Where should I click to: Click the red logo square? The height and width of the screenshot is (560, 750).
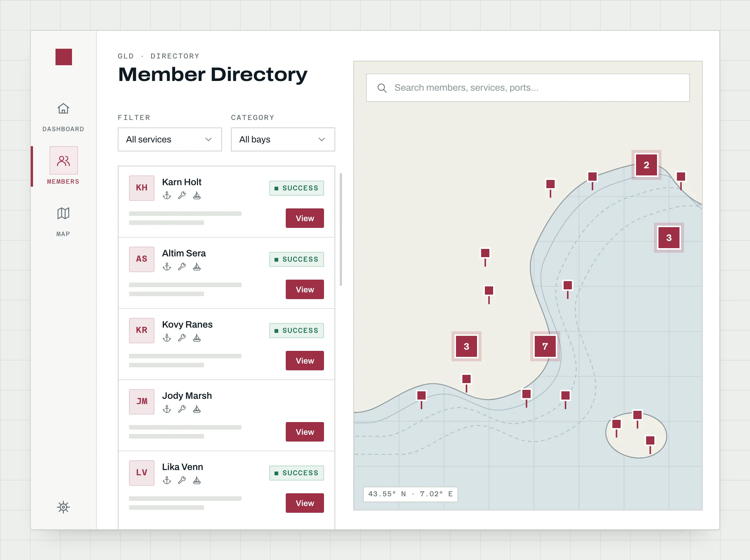pyautogui.click(x=64, y=57)
